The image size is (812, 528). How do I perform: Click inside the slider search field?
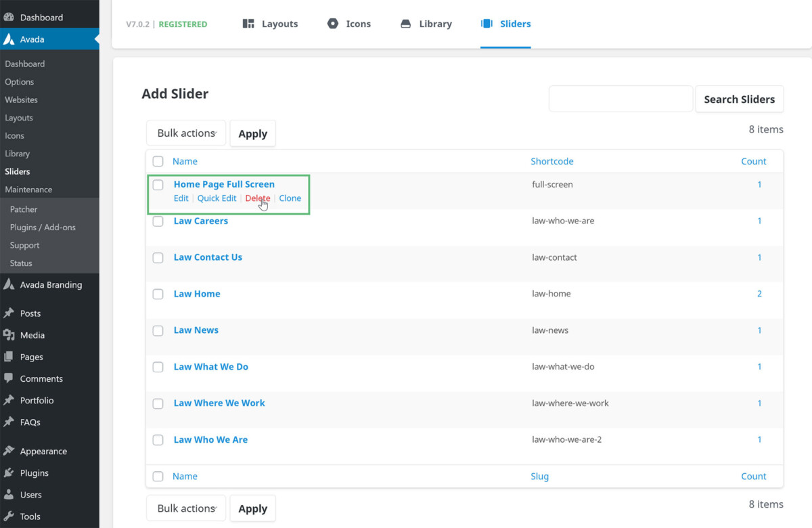pos(621,99)
